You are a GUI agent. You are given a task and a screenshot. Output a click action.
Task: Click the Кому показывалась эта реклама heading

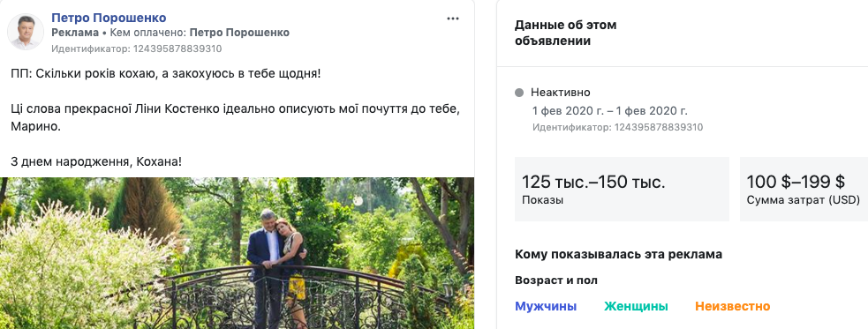pos(618,255)
